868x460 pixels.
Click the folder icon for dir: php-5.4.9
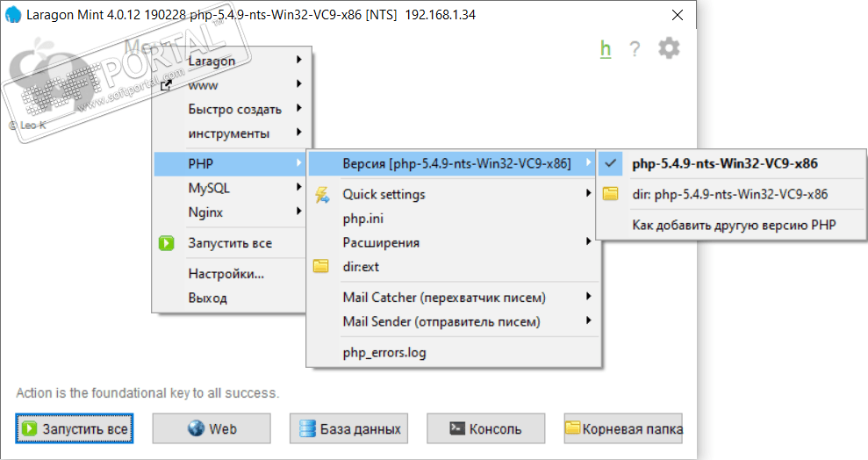tap(610, 194)
